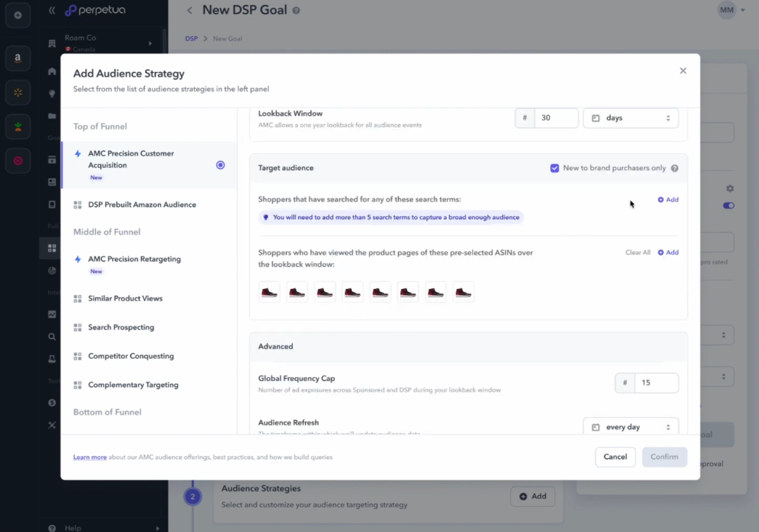759x532 pixels.
Task: Open the lightbulb insights sidebar icon
Action: [52, 94]
